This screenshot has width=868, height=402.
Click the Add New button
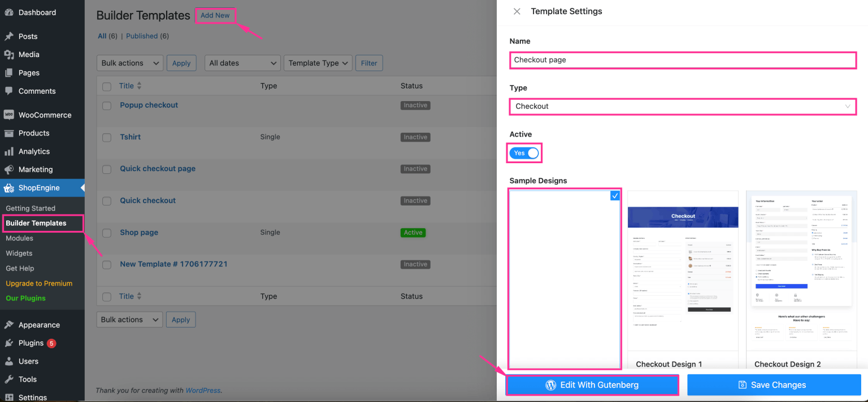point(215,15)
